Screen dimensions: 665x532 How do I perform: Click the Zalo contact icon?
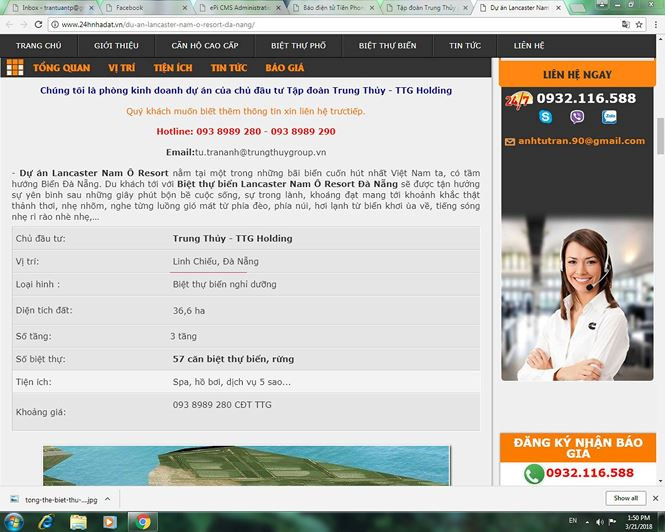coord(609,117)
